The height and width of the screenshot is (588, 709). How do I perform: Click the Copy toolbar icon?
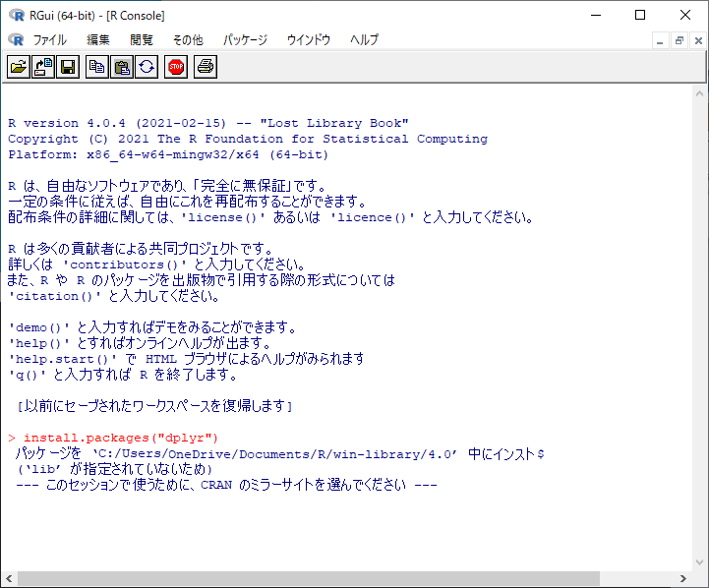coord(96,67)
